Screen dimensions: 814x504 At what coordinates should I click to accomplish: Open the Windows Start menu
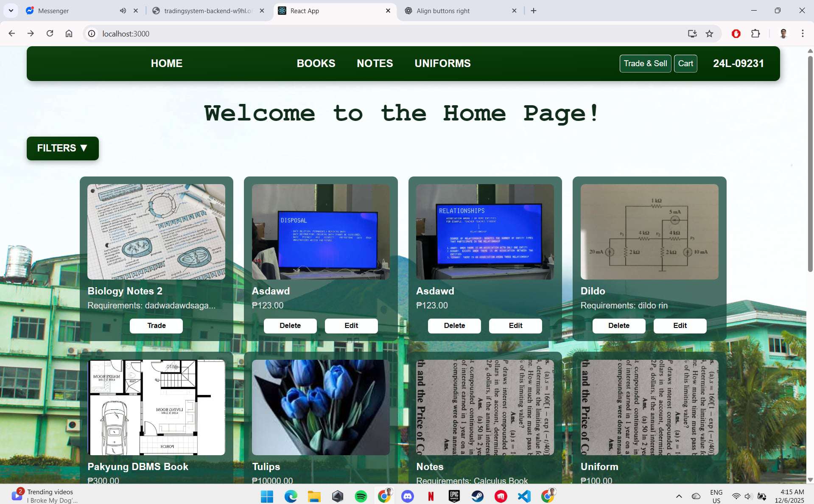tap(267, 496)
